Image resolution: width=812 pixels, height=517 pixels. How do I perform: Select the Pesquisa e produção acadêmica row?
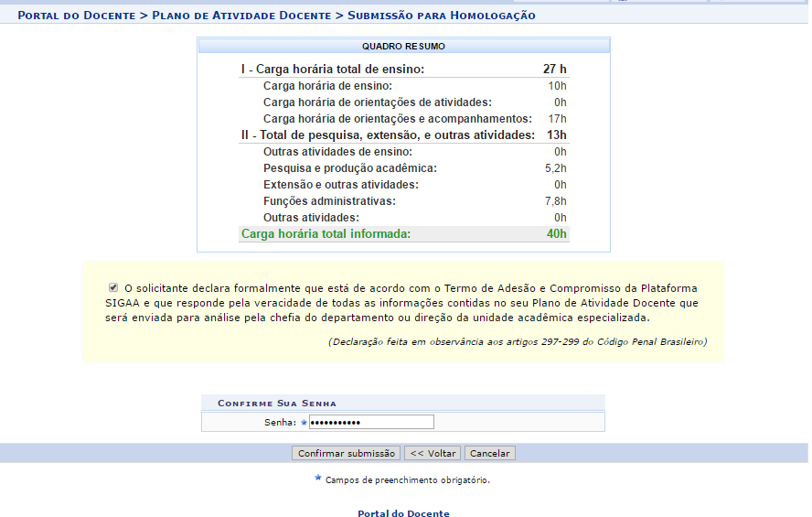pos(403,168)
